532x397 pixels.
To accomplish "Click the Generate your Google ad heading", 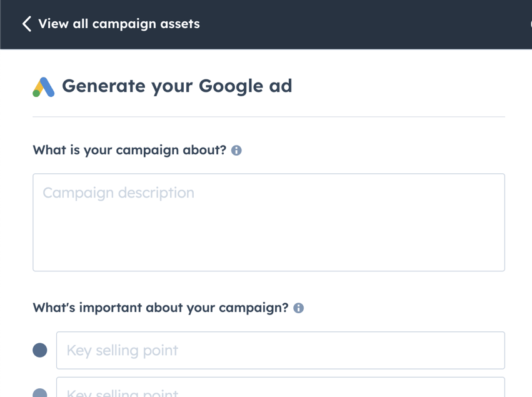I will click(178, 86).
